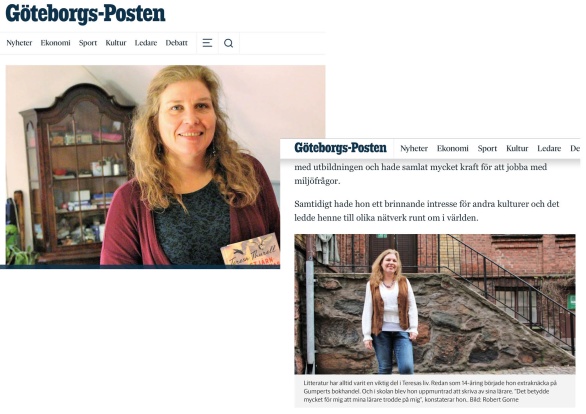Click Ekonomi in the second header
586x414 pixels.
click(x=453, y=148)
